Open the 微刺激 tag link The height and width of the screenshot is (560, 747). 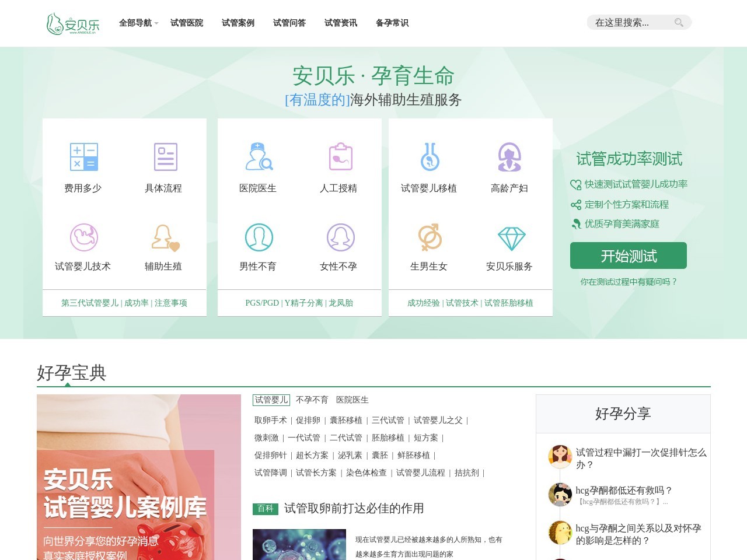[267, 437]
